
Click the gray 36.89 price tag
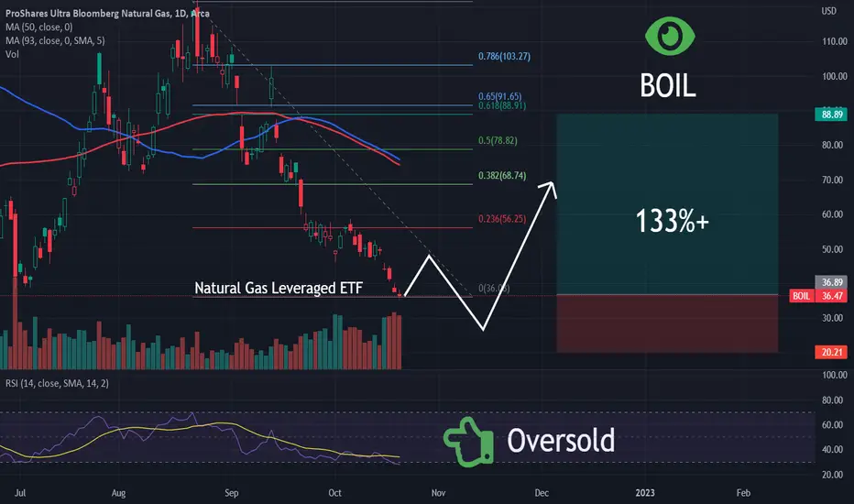pyautogui.click(x=832, y=282)
